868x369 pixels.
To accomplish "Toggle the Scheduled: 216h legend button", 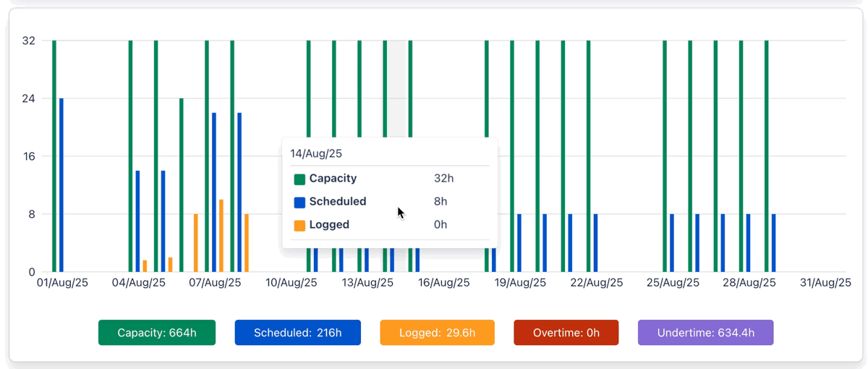I will click(x=297, y=333).
